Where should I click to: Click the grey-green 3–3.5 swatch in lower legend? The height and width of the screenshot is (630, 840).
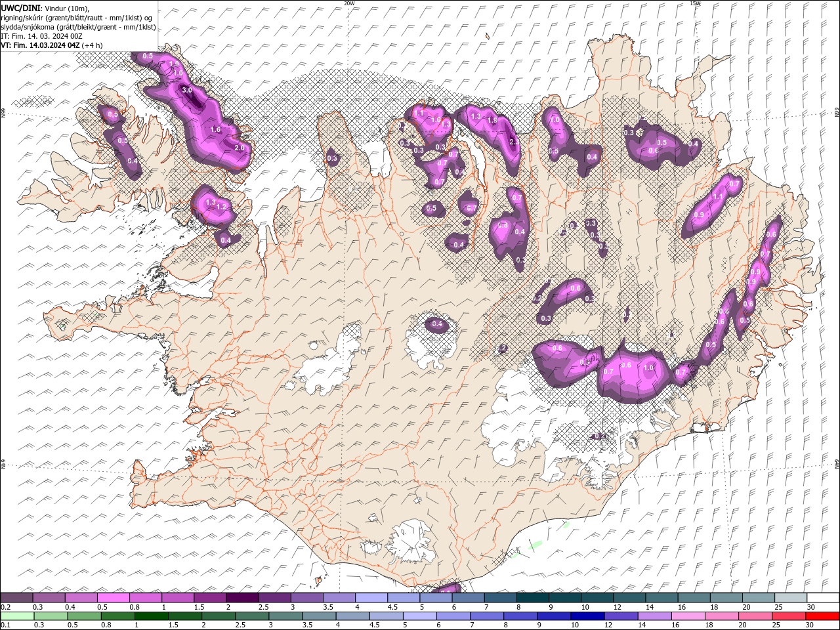285,616
